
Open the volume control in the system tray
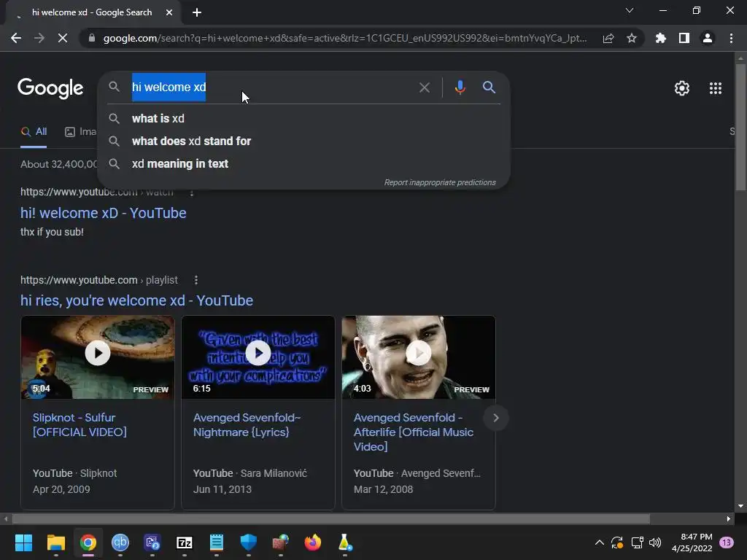click(655, 542)
